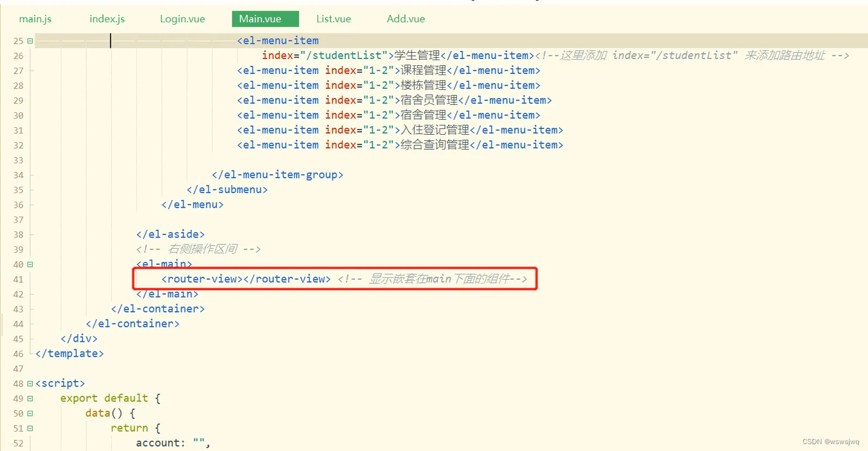Click the return keyword on line 51
Screen dimensions: 868x451
[x=130, y=428]
